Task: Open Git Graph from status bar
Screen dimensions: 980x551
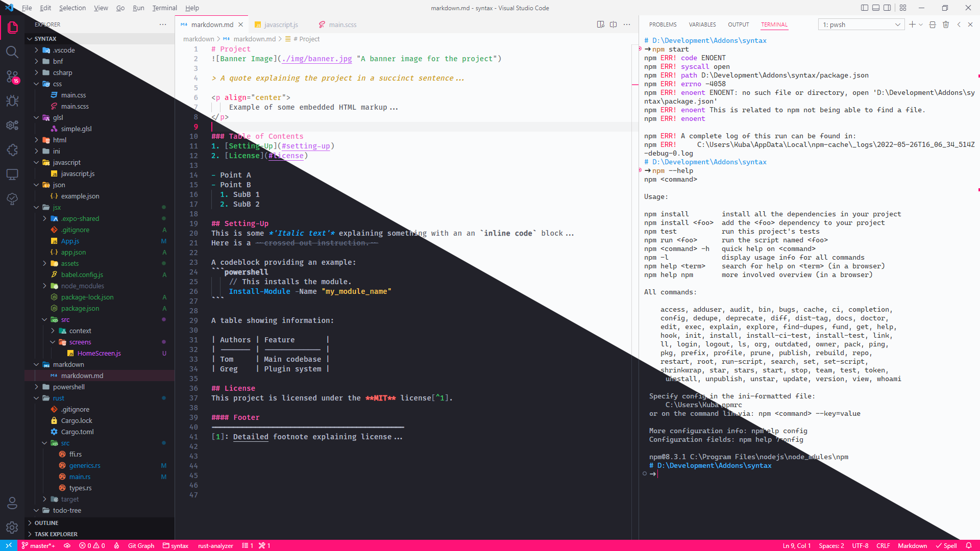Action: click(141, 545)
